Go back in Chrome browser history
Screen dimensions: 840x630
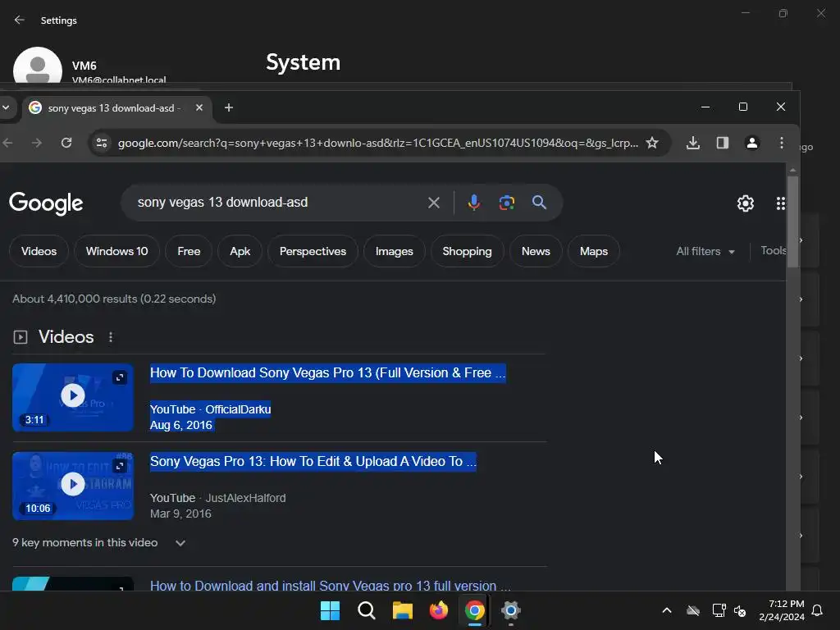pos(7,143)
